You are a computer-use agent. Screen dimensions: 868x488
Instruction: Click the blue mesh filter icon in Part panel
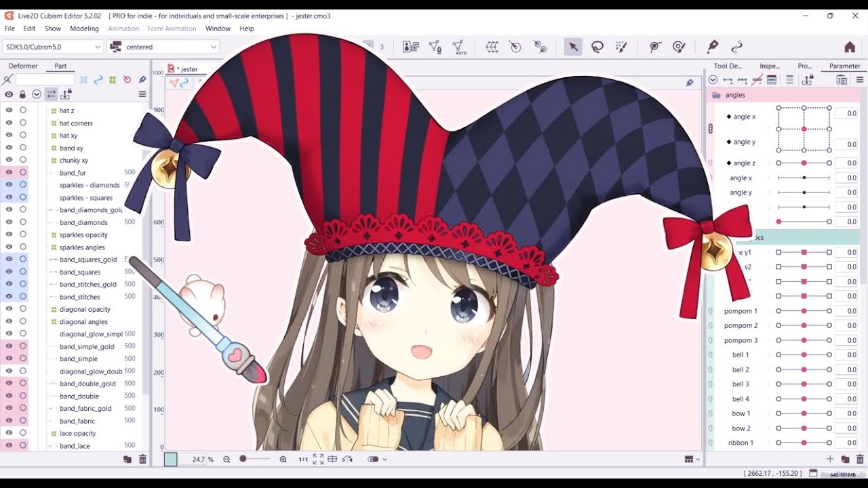[x=83, y=80]
